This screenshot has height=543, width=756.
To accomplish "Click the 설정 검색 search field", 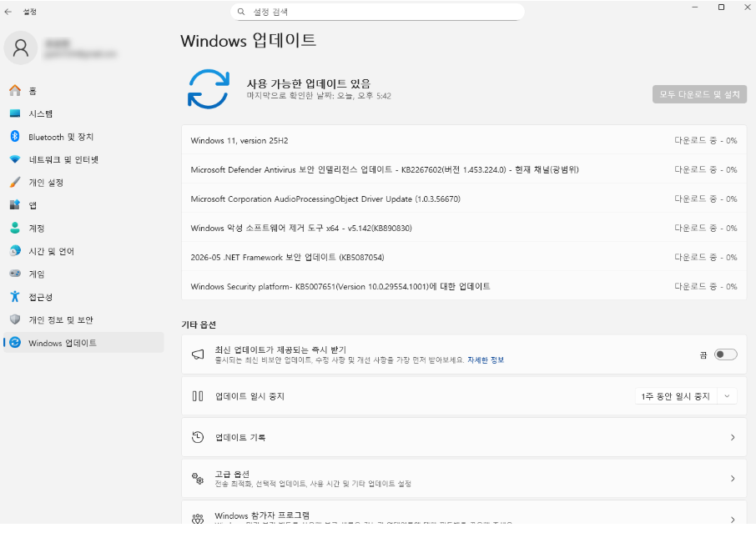I will [377, 12].
